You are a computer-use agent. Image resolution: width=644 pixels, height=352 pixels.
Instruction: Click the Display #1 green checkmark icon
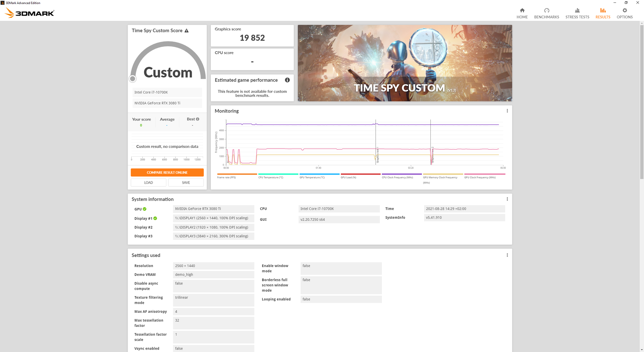click(x=155, y=218)
